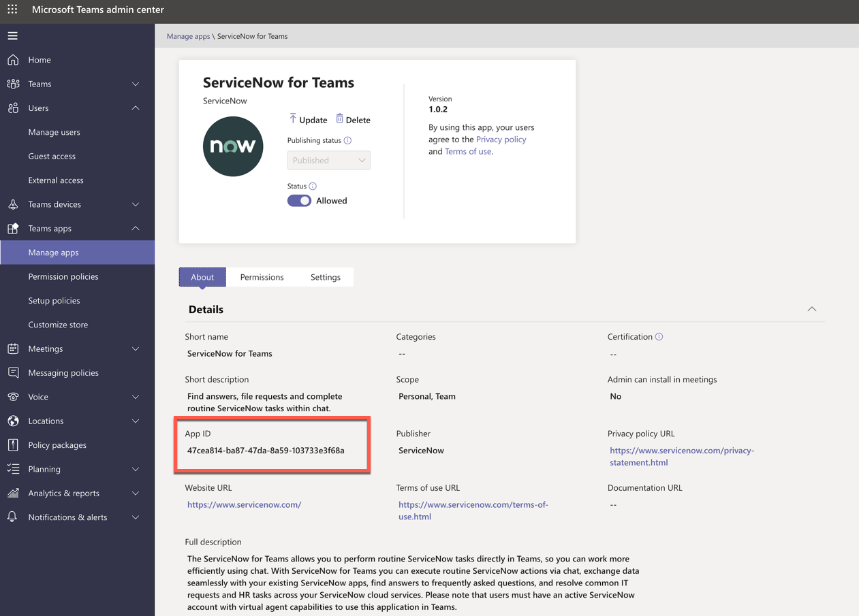Open Setup policies in sidebar
This screenshot has width=859, height=616.
pos(54,300)
